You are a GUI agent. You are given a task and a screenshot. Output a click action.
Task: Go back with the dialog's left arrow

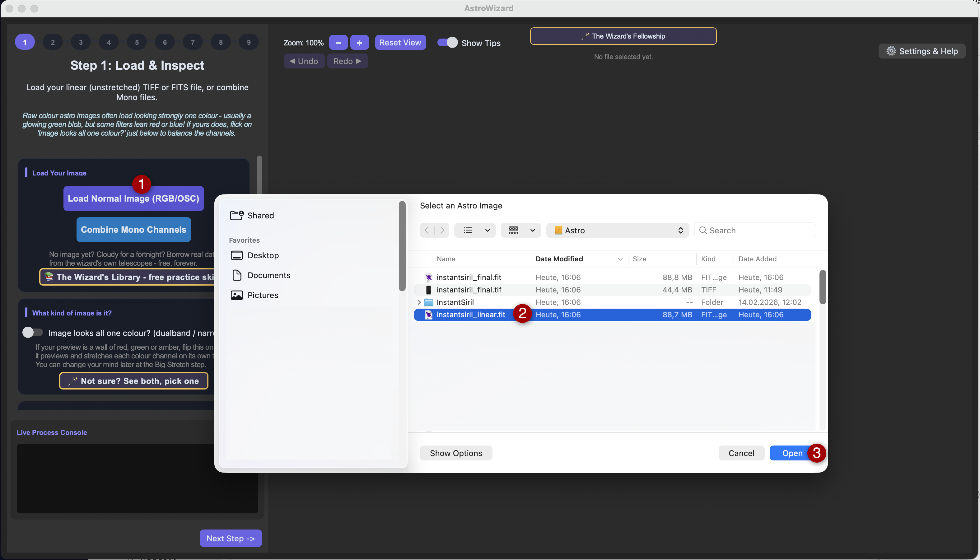click(x=427, y=231)
